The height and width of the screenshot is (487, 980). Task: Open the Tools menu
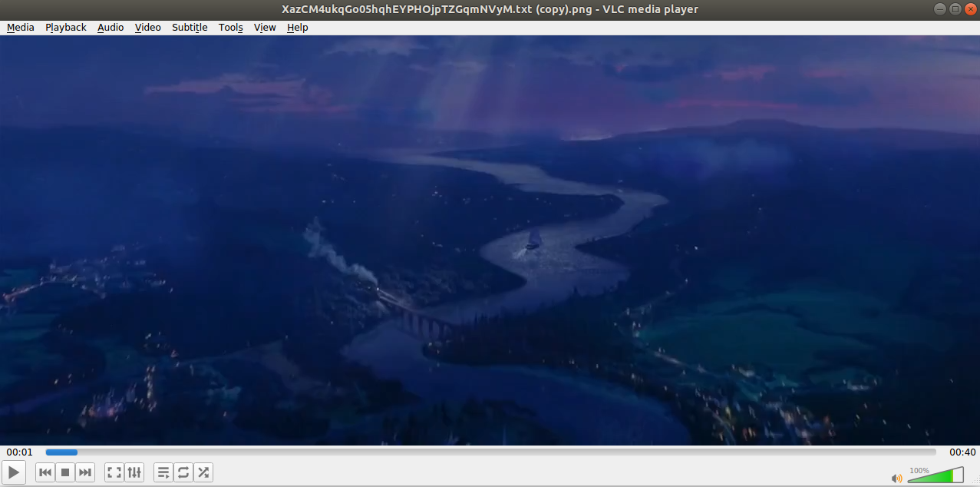click(x=231, y=28)
